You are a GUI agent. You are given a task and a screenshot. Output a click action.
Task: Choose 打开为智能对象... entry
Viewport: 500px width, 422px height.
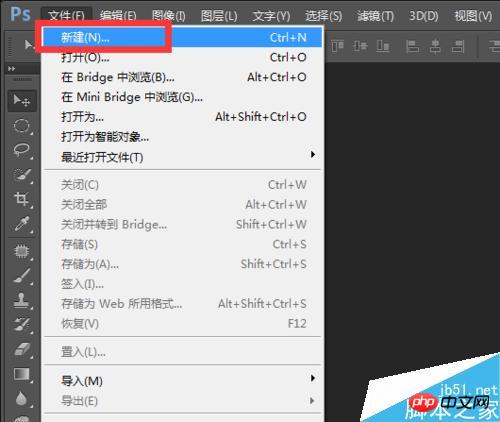182,137
